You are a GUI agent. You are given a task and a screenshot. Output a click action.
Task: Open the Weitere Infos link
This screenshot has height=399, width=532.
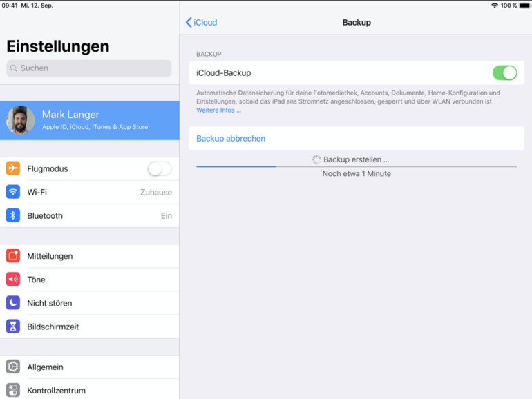(218, 110)
